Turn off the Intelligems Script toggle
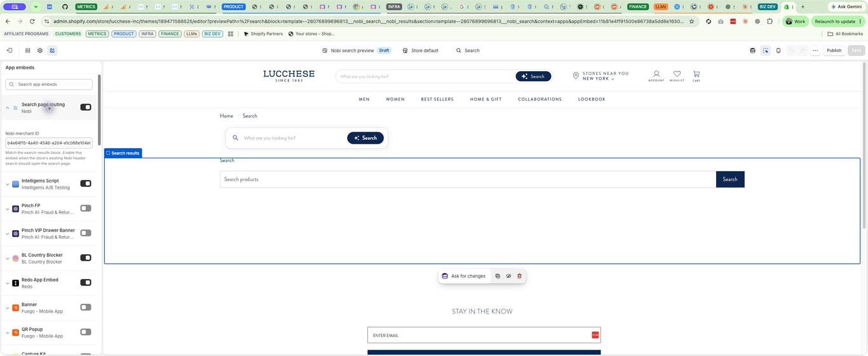The height and width of the screenshot is (356, 868). click(86, 183)
